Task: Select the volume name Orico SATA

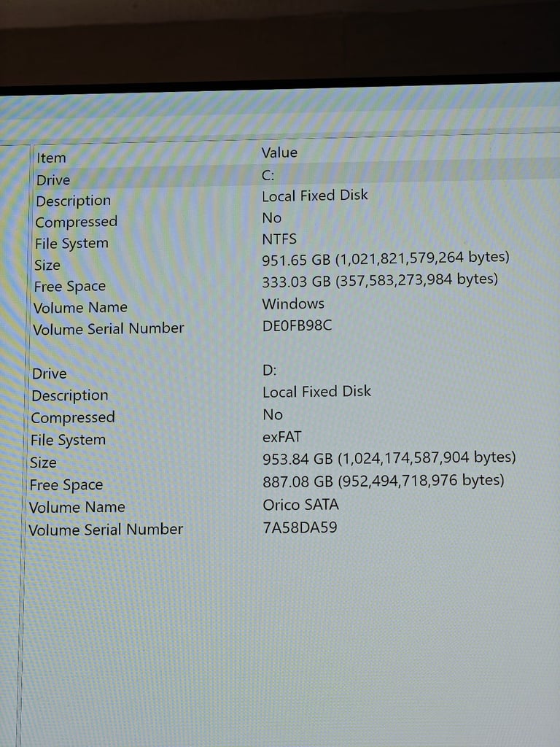Action: pos(301,505)
